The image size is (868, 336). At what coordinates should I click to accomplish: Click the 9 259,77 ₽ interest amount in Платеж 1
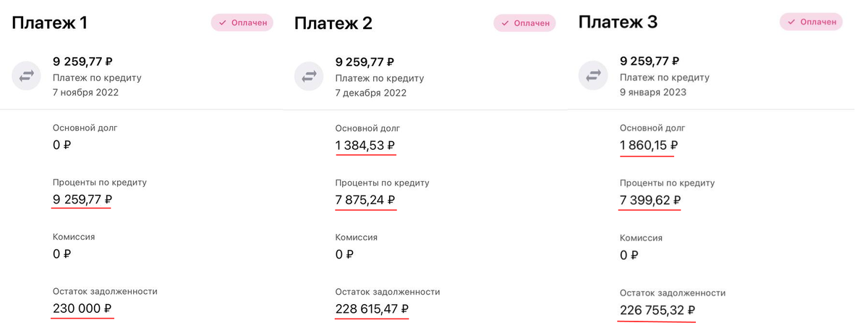(x=82, y=199)
